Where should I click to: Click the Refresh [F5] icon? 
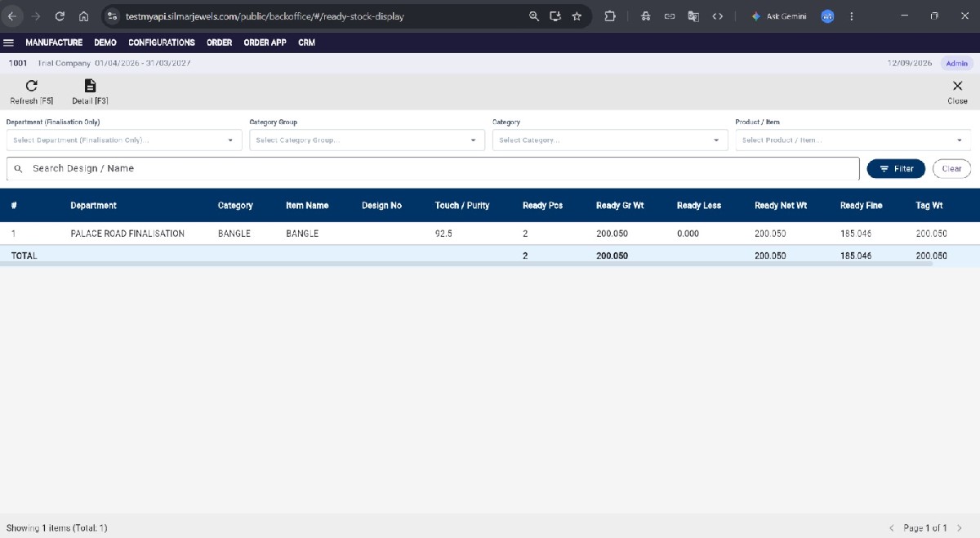click(31, 86)
